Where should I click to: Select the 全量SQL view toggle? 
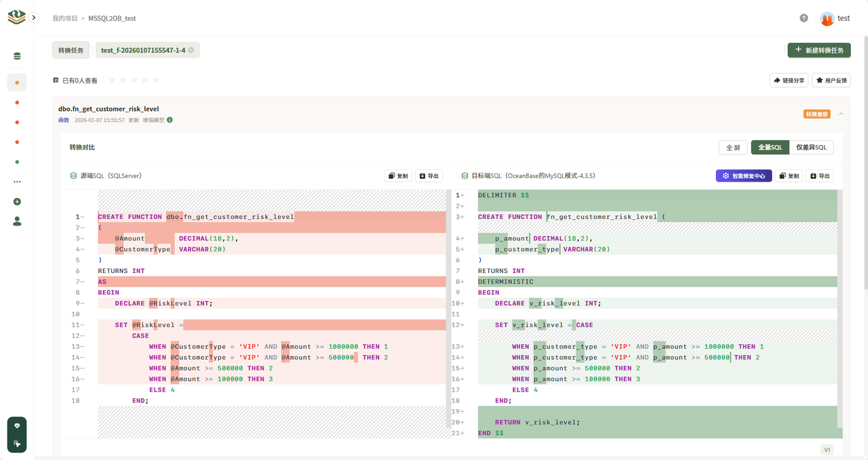[770, 148]
